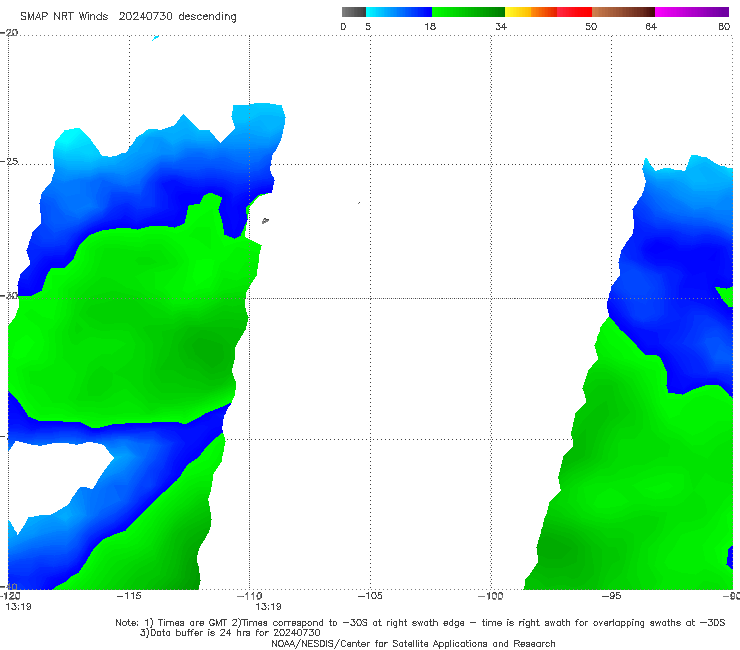Click the cyan-to-blue 5–18 color bar segment

pyautogui.click(x=399, y=12)
